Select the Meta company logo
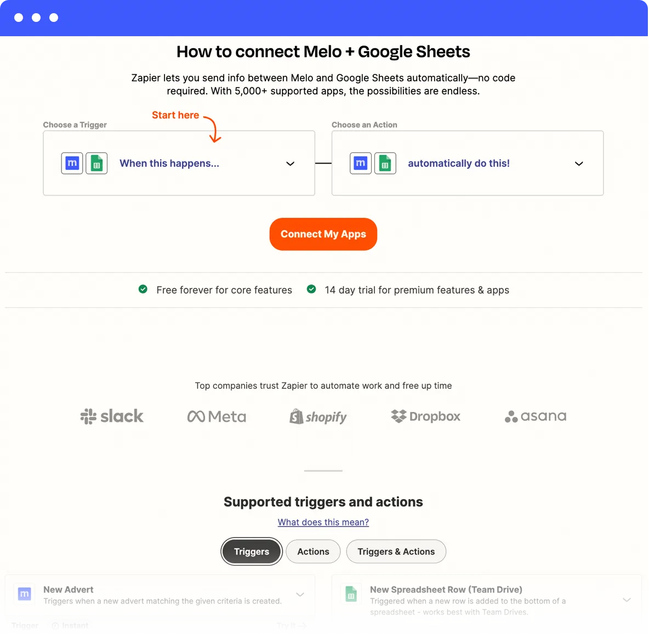 coord(217,416)
